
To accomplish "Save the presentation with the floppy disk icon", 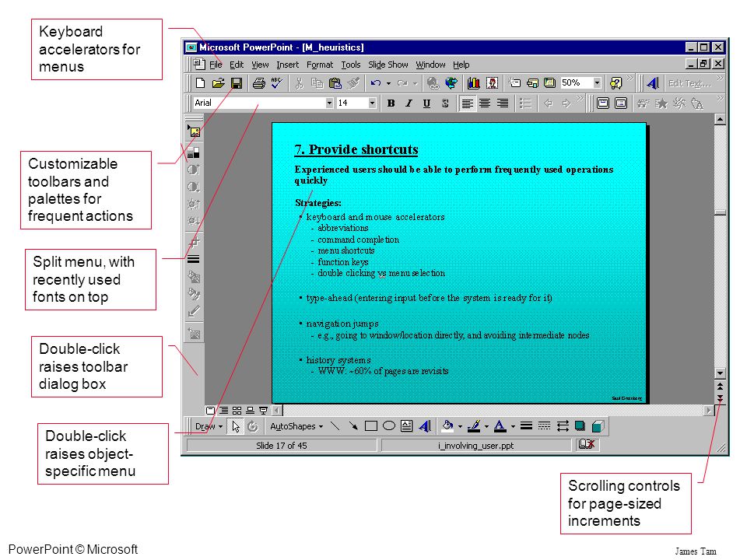I will (237, 83).
